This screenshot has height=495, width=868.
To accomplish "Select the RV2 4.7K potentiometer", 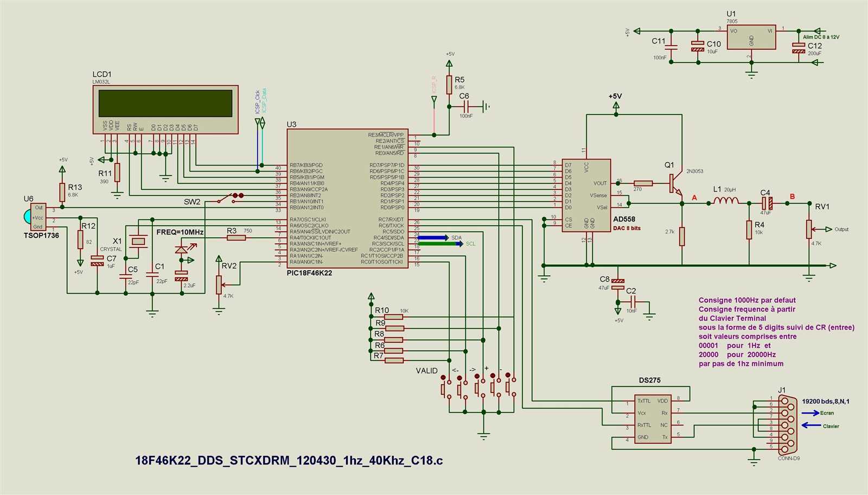I will pos(219,284).
